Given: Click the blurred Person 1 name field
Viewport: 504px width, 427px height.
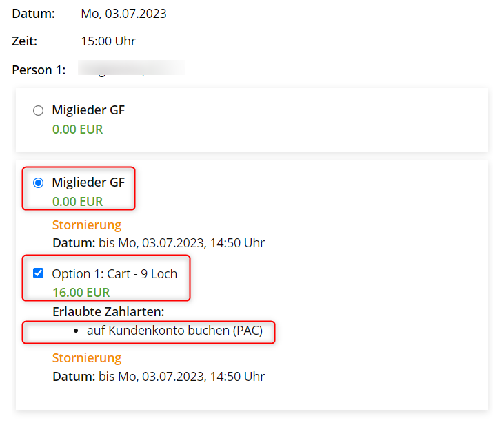Looking at the screenshot, I should (x=131, y=70).
